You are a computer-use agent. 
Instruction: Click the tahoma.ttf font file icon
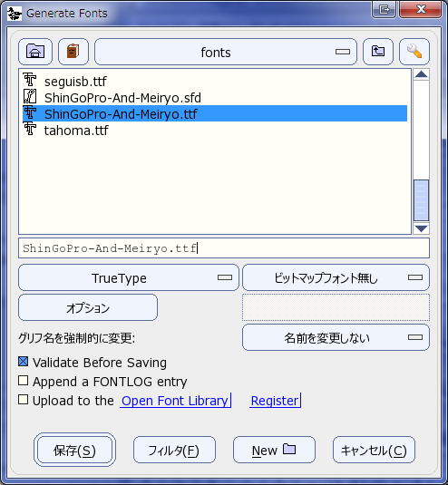click(30, 129)
